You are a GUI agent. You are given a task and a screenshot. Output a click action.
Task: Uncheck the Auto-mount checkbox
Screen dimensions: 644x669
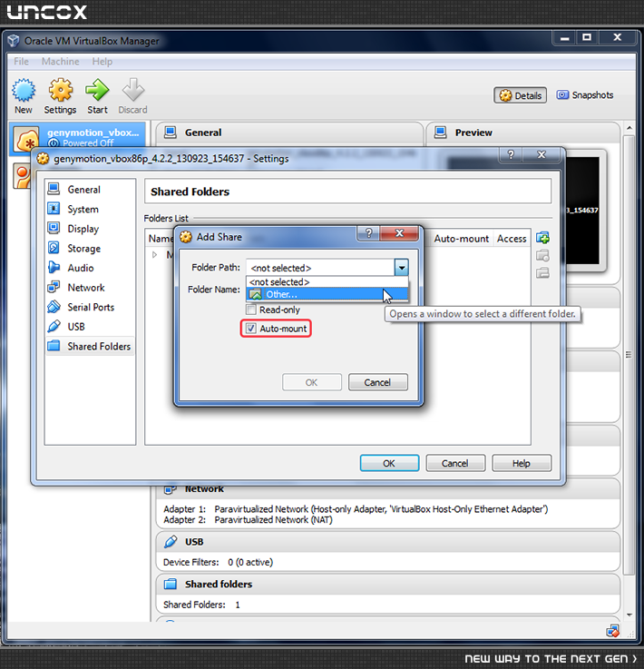pyautogui.click(x=251, y=328)
